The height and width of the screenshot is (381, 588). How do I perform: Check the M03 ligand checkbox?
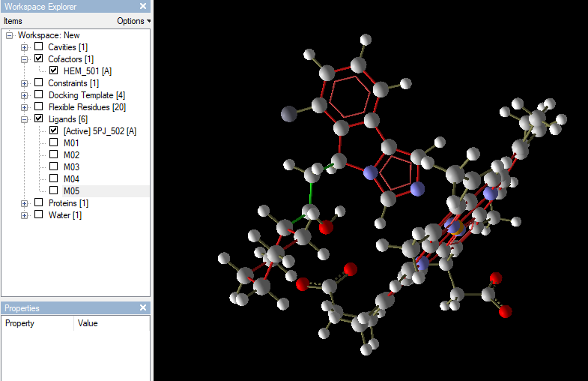click(x=54, y=166)
